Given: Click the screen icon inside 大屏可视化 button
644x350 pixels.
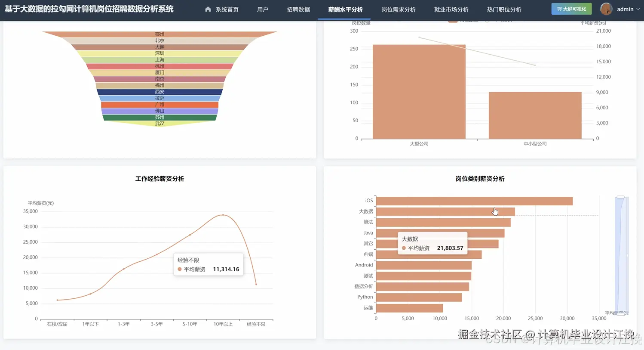Looking at the screenshot, I should pyautogui.click(x=560, y=9).
